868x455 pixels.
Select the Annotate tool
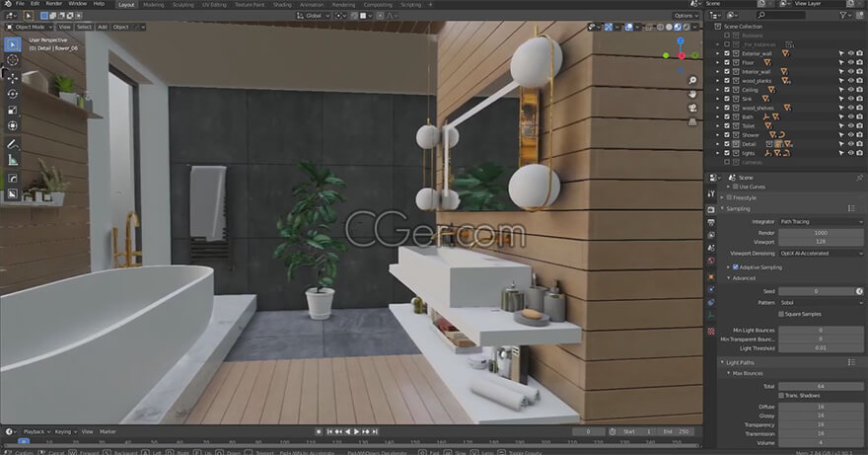(x=12, y=144)
